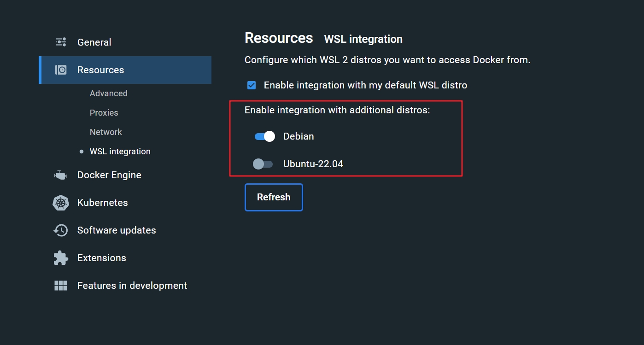Click 'Enable integration with additional distros' text
This screenshot has height=345, width=644.
(337, 110)
